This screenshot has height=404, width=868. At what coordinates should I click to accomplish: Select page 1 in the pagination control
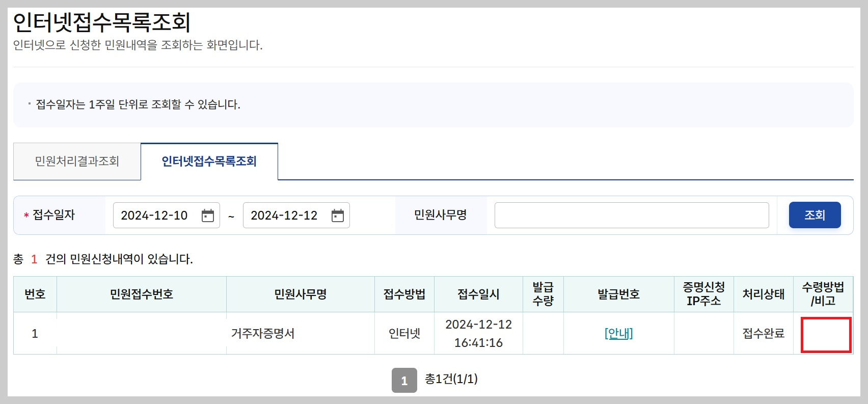click(x=404, y=379)
